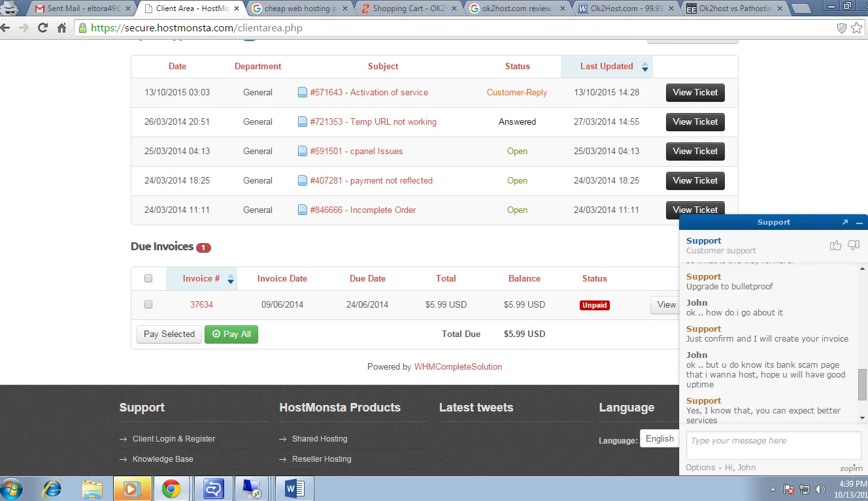Click the thumbs down rating icon in chat

(x=854, y=245)
